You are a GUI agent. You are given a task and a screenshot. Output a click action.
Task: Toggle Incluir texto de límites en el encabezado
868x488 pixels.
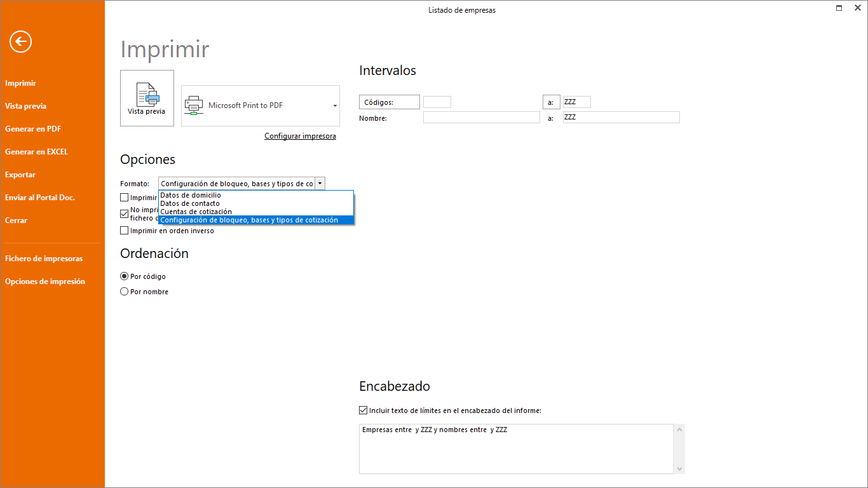click(x=363, y=410)
